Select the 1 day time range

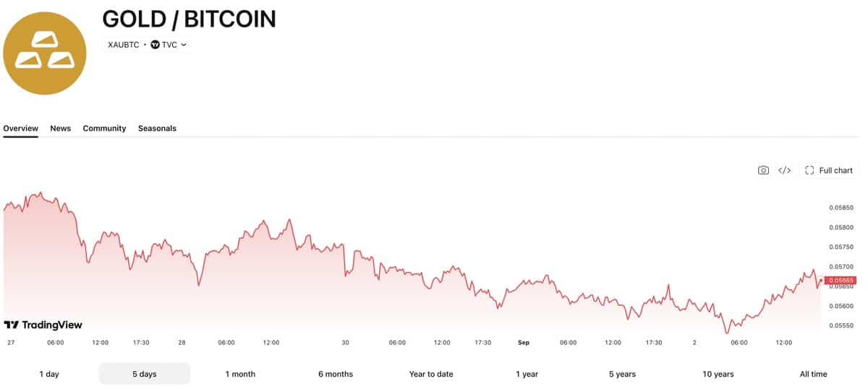[x=49, y=374]
